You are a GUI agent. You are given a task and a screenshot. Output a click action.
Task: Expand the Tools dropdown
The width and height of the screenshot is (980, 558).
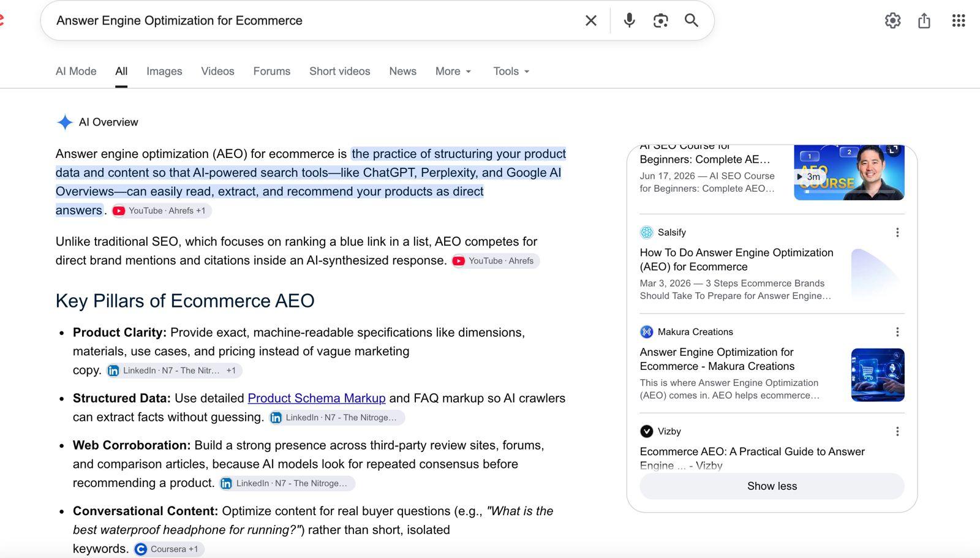pyautogui.click(x=511, y=71)
